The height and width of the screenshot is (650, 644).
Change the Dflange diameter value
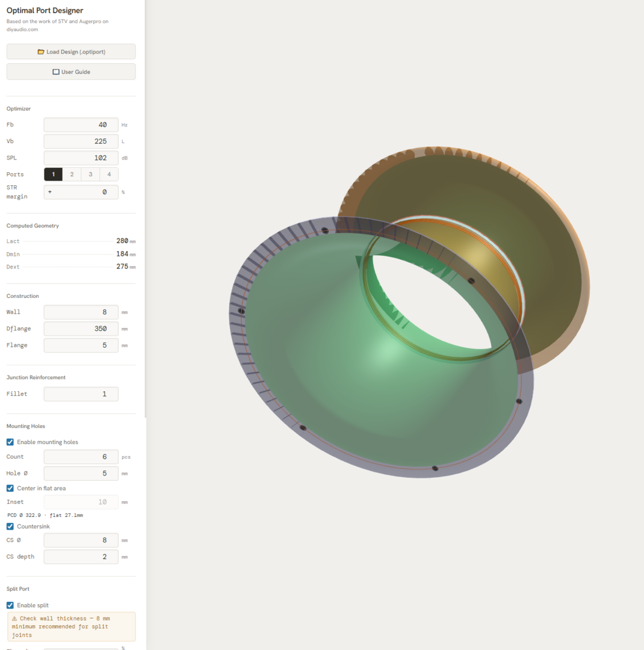coord(81,329)
